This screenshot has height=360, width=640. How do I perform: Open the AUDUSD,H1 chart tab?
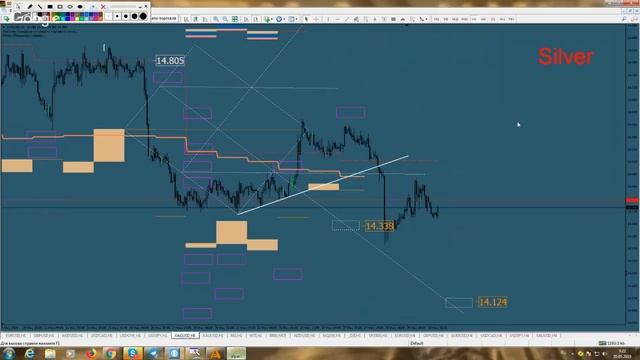[72, 336]
